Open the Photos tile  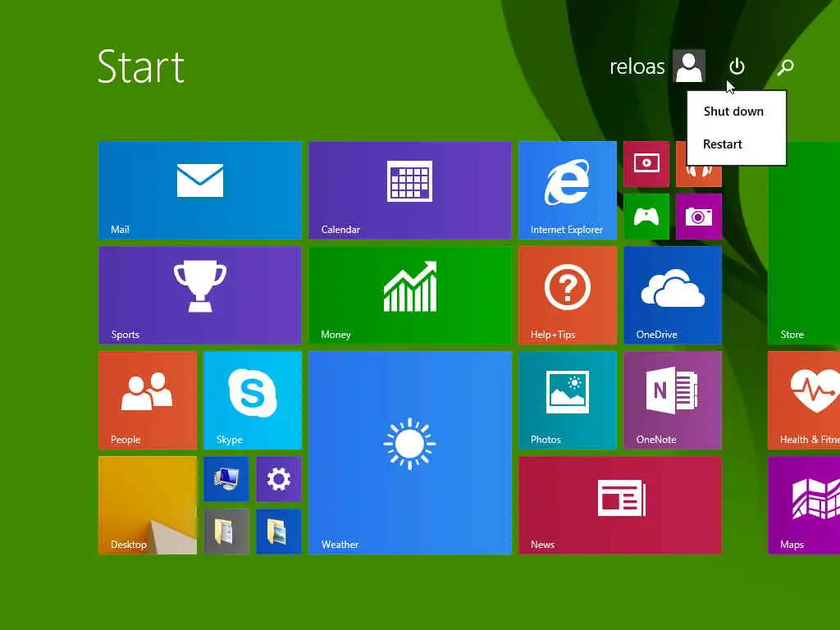[x=568, y=400]
